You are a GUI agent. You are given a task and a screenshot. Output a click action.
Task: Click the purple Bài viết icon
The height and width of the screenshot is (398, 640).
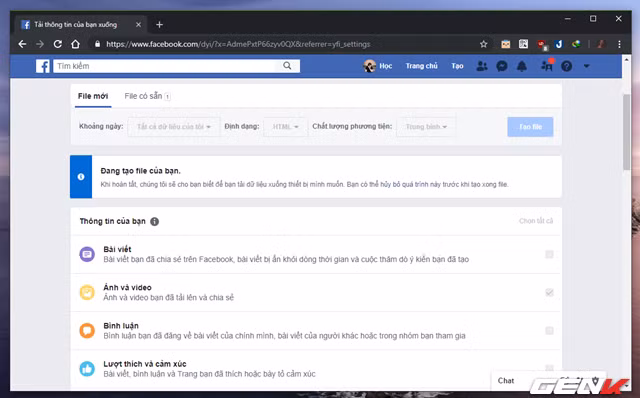(87, 254)
